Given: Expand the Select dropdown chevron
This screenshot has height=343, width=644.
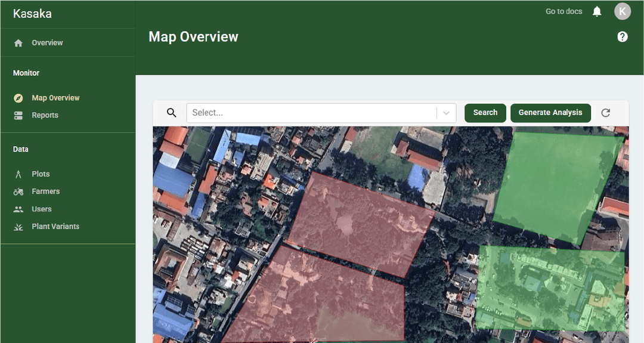Looking at the screenshot, I should pos(446,113).
